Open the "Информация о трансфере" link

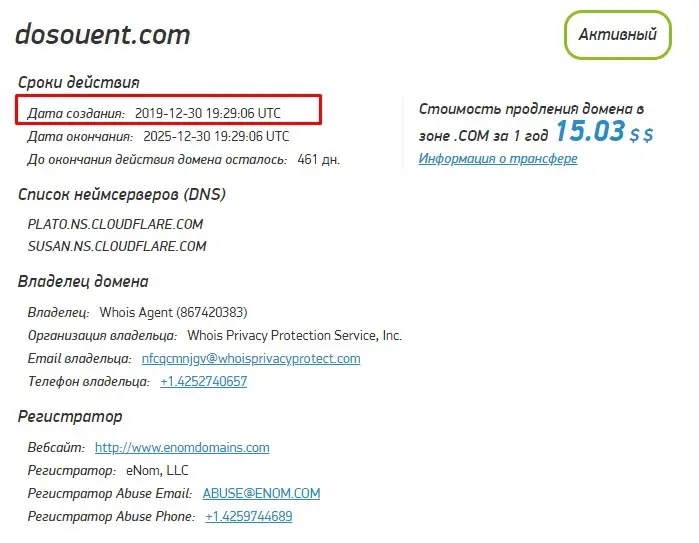pyautogui.click(x=497, y=159)
